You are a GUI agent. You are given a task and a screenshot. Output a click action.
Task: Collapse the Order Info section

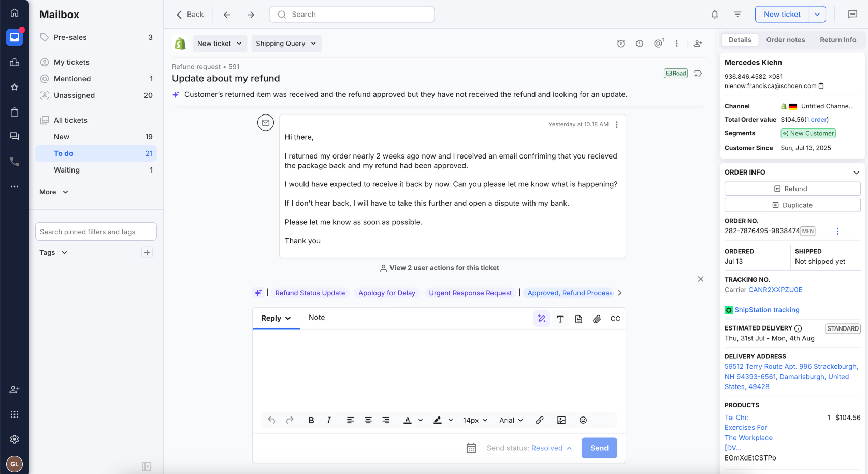click(856, 172)
